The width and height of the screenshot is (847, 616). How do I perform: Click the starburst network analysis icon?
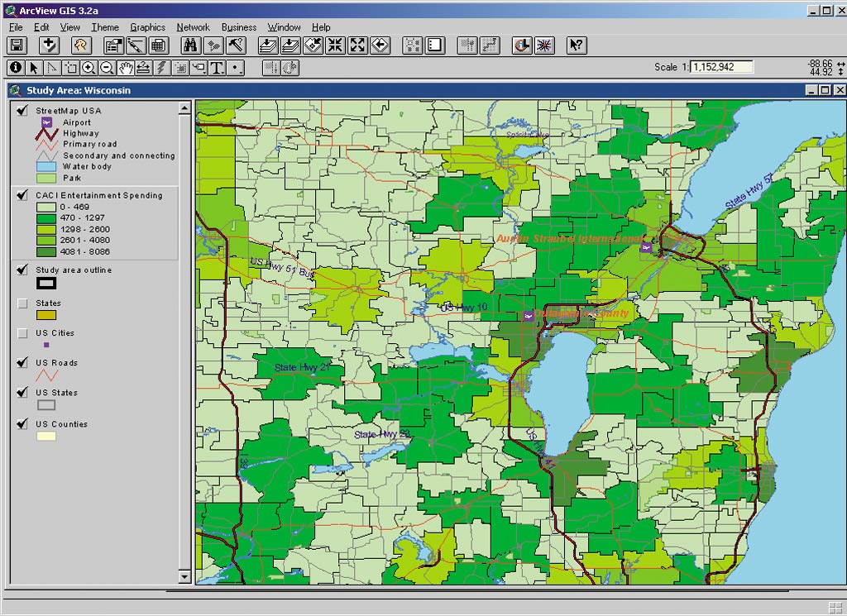point(544,45)
